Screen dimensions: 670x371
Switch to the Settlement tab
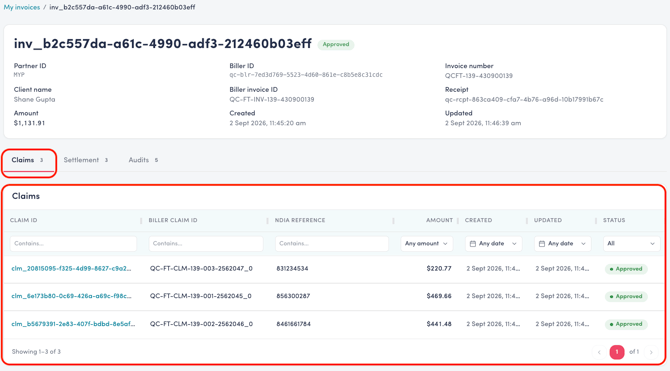[x=85, y=160]
